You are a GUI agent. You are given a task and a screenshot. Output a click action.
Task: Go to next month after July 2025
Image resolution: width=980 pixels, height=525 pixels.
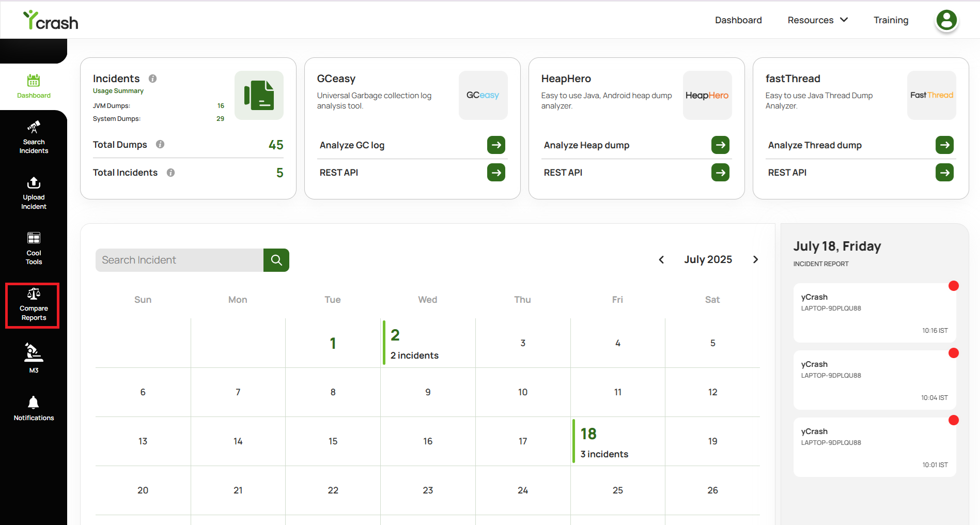click(x=755, y=259)
